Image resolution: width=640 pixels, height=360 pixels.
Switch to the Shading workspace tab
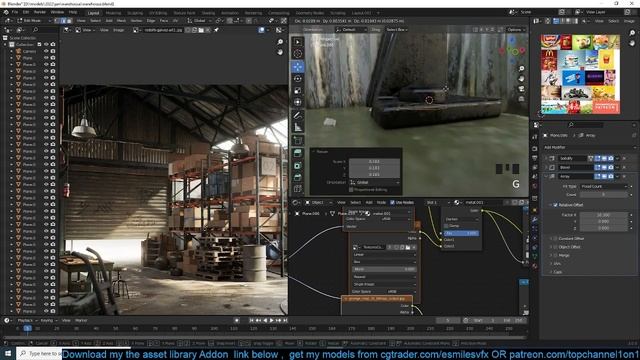(209, 13)
